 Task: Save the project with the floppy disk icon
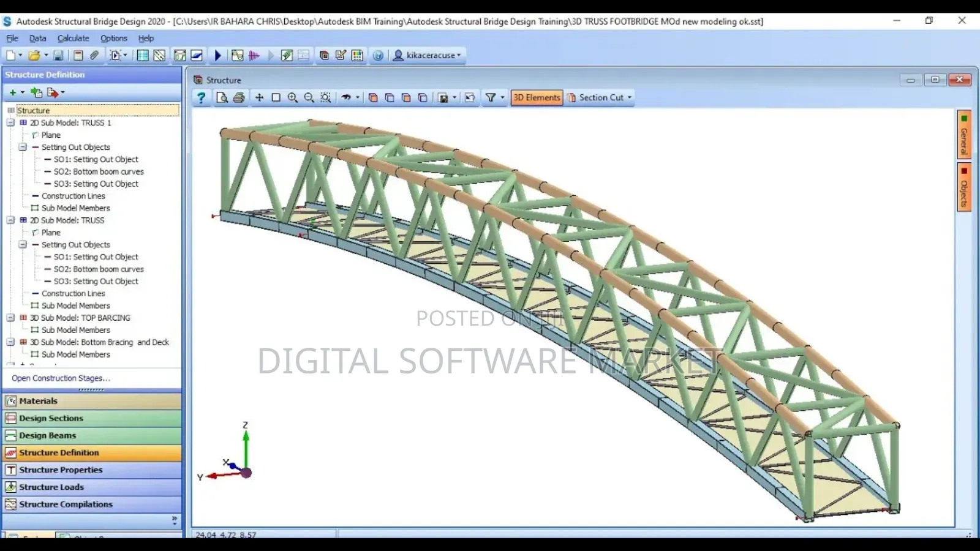click(58, 55)
